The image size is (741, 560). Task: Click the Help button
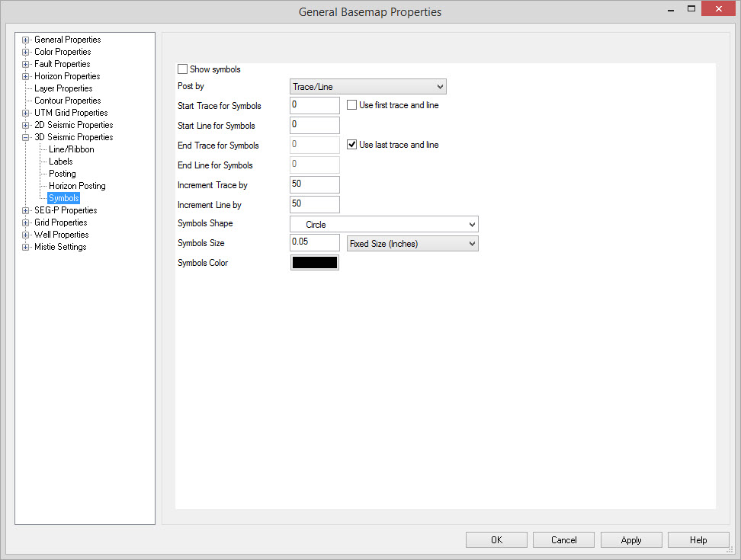pyautogui.click(x=698, y=540)
